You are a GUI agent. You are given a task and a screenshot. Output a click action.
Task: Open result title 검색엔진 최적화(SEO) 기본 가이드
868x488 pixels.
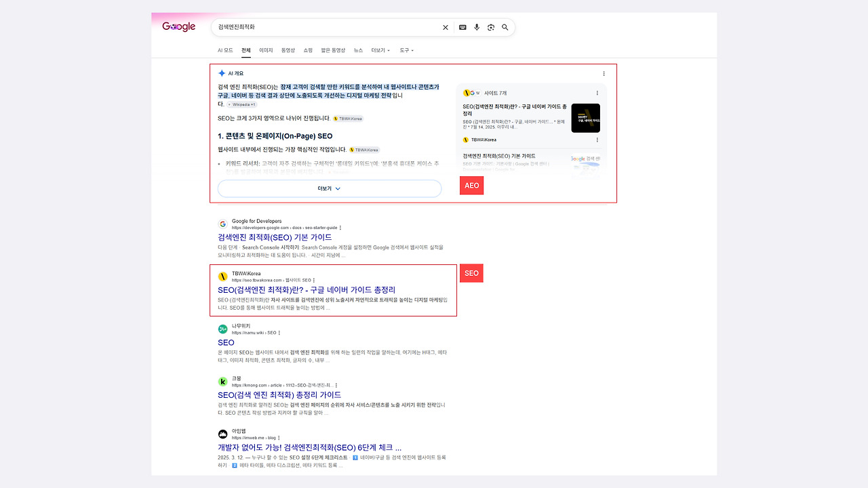pos(275,237)
